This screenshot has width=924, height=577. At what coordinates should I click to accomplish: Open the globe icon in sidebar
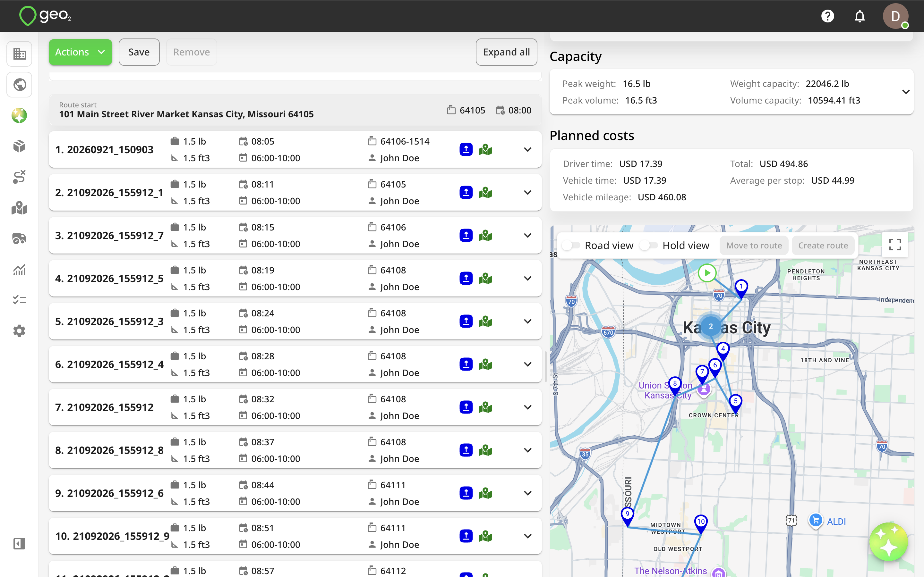[x=20, y=84]
